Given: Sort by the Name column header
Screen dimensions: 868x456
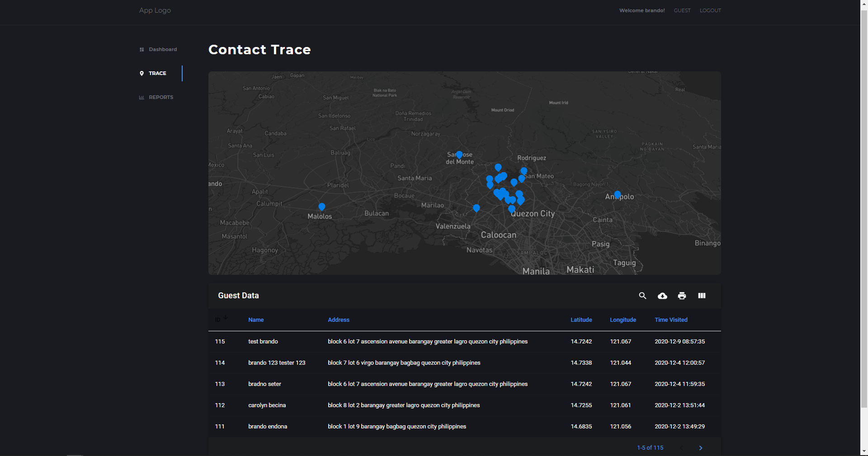Looking at the screenshot, I should (x=256, y=320).
